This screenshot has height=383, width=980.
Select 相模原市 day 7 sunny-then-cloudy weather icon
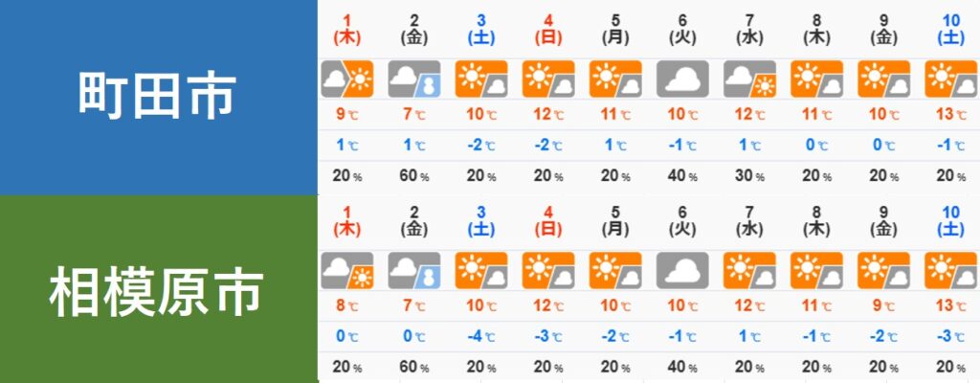(x=749, y=269)
